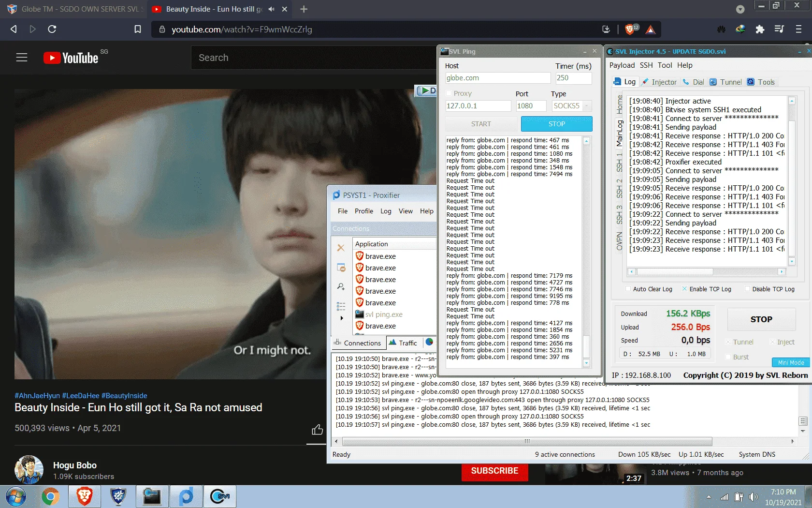Open the Tools tab in SVL Injector
The height and width of the screenshot is (508, 812).
pos(761,82)
